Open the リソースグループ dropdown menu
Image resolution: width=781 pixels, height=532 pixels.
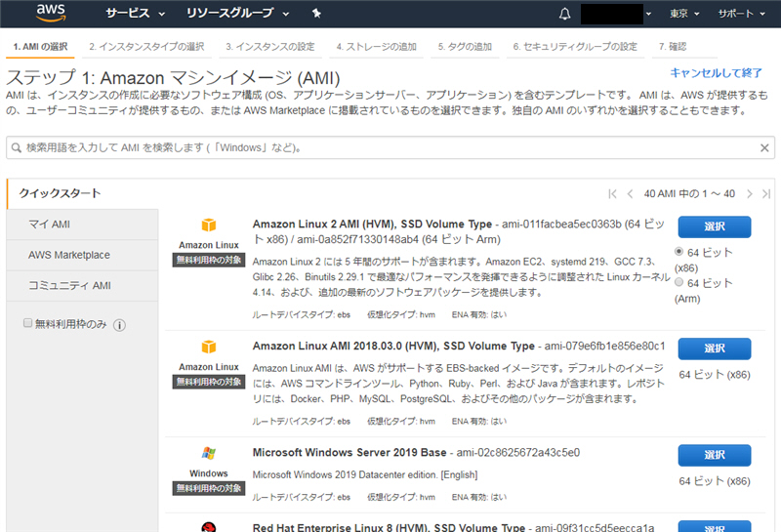coord(237,14)
